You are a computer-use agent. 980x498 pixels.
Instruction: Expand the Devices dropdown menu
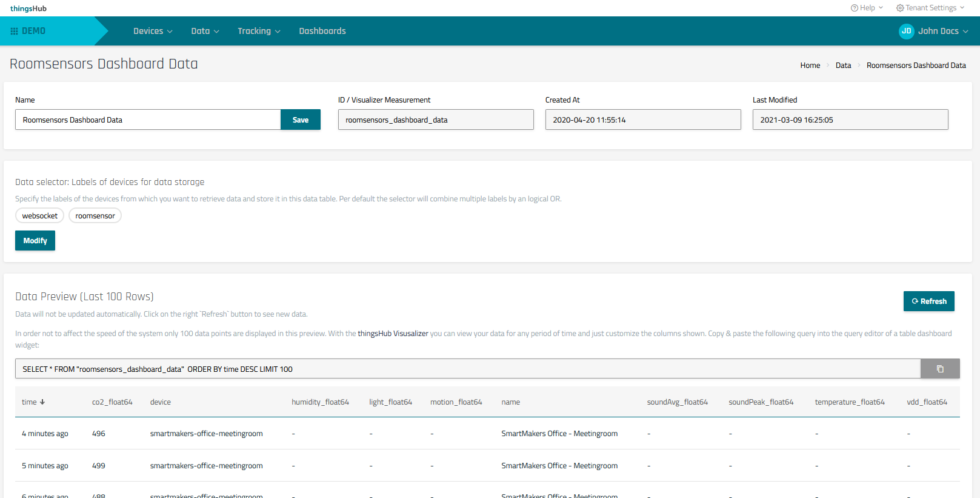[x=153, y=31]
